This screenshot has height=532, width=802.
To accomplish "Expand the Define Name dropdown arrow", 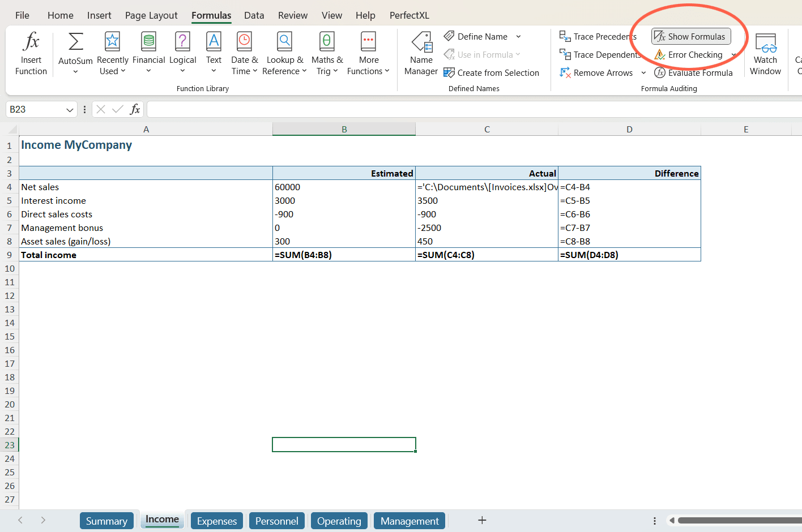I will click(x=518, y=37).
